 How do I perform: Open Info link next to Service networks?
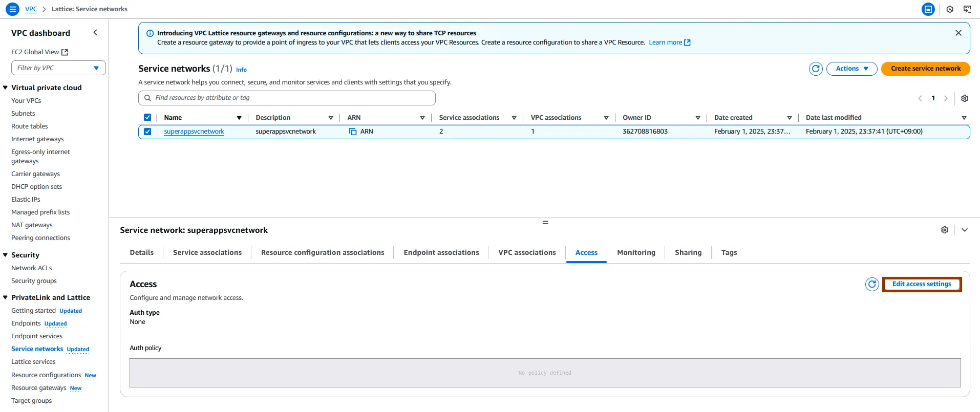(x=241, y=70)
